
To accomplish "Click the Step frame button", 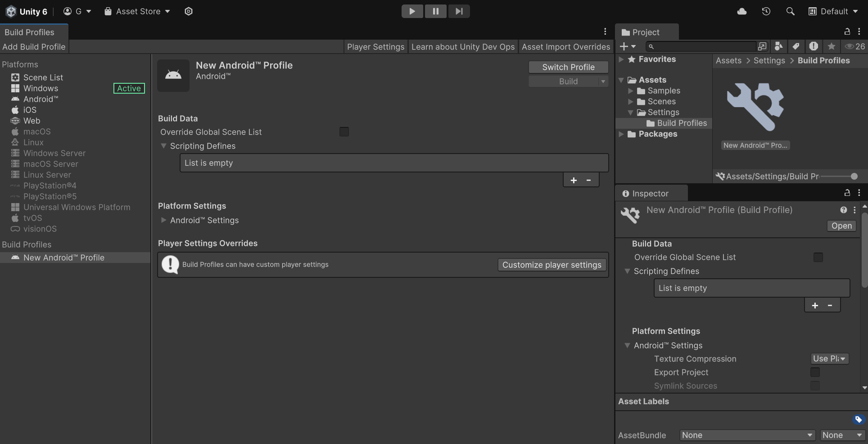I will pyautogui.click(x=459, y=11).
